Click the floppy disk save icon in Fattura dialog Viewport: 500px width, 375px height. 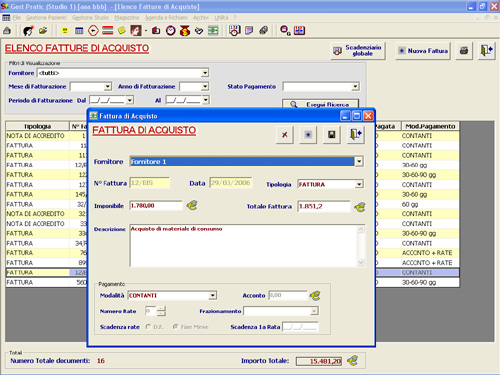pyautogui.click(x=332, y=135)
